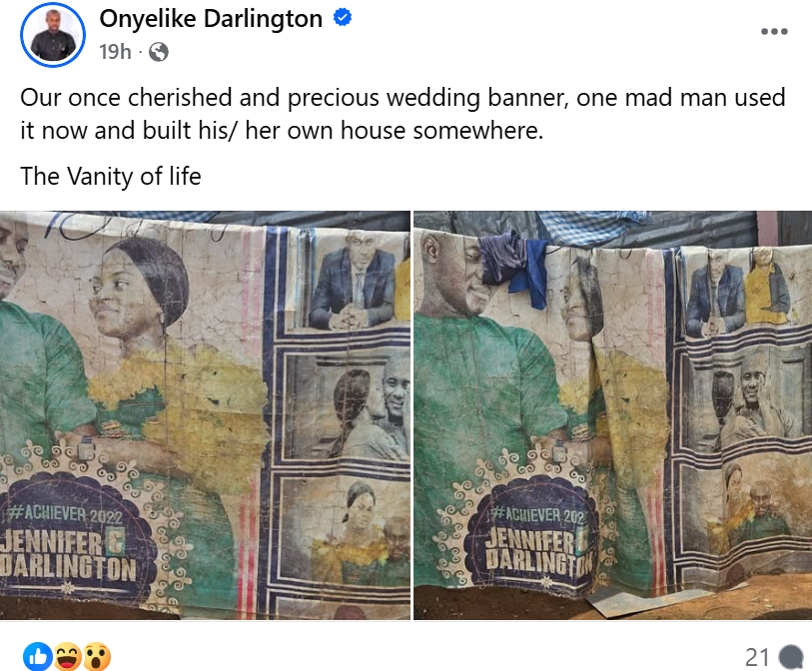This screenshot has width=812, height=671.
Task: Click the globe public audience icon
Action: [x=159, y=52]
